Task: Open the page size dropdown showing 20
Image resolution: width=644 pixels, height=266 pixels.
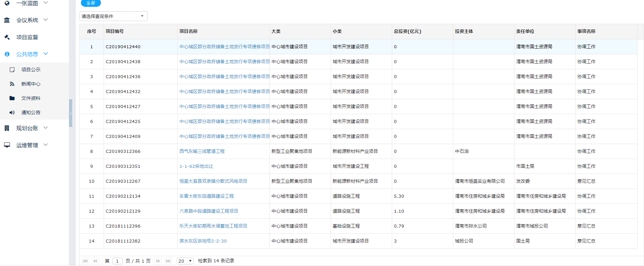Action: [x=185, y=261]
